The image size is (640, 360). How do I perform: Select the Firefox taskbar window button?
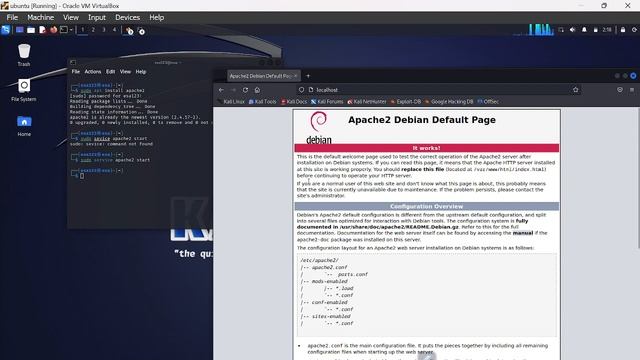(129, 31)
